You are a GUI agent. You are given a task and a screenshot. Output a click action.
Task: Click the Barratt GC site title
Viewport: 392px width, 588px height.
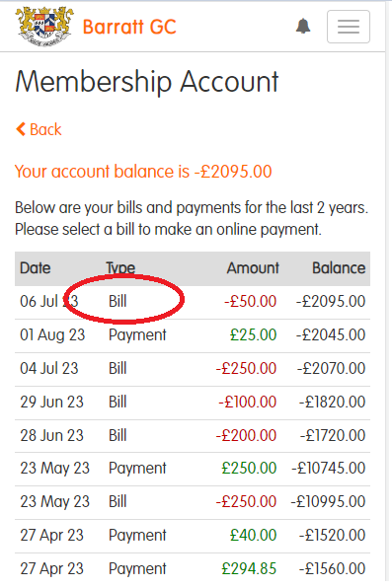(129, 27)
